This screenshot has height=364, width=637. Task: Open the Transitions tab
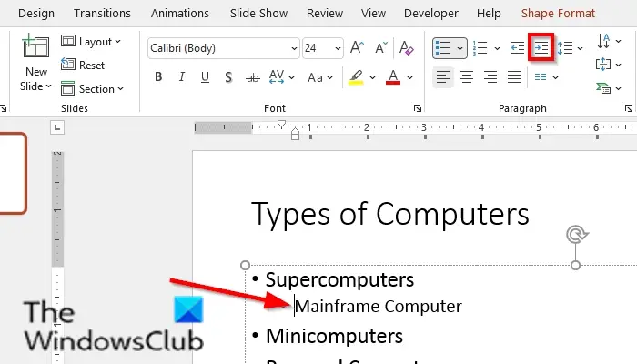tap(102, 14)
